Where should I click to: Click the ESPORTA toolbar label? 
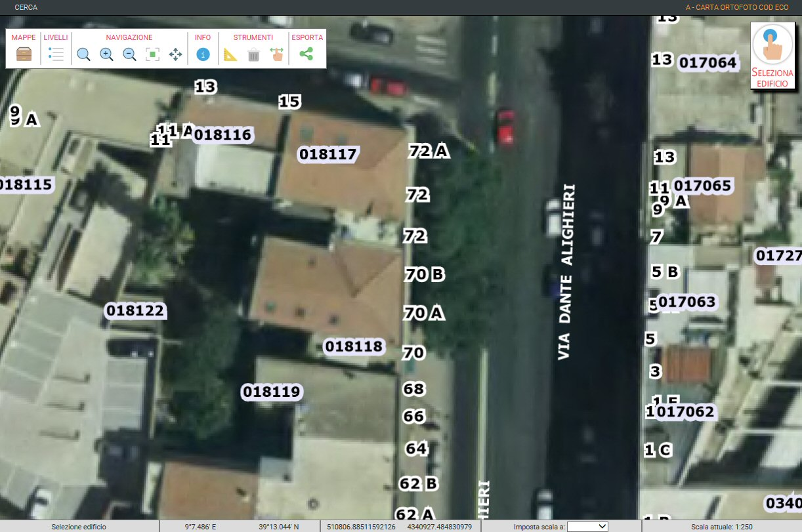click(x=307, y=37)
